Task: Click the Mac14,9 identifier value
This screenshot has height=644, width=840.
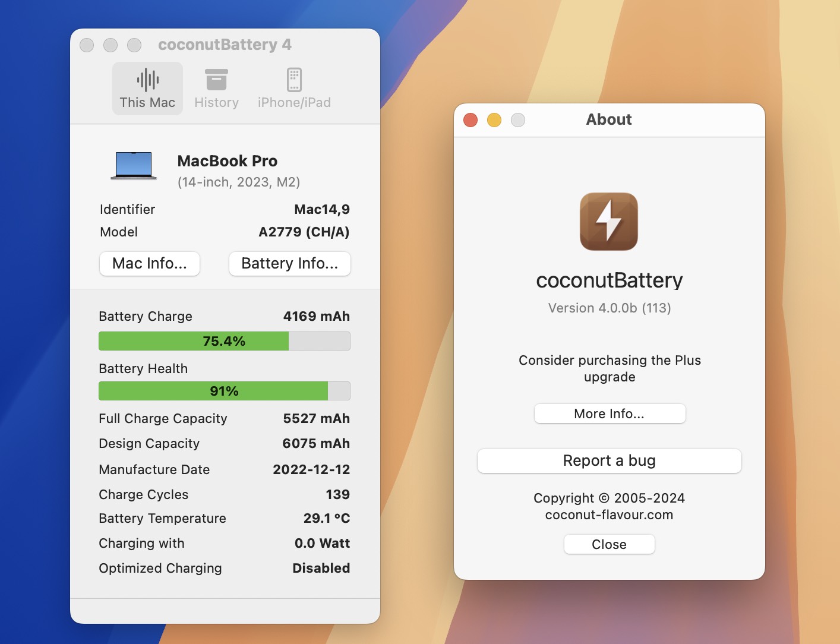Action: [x=322, y=209]
